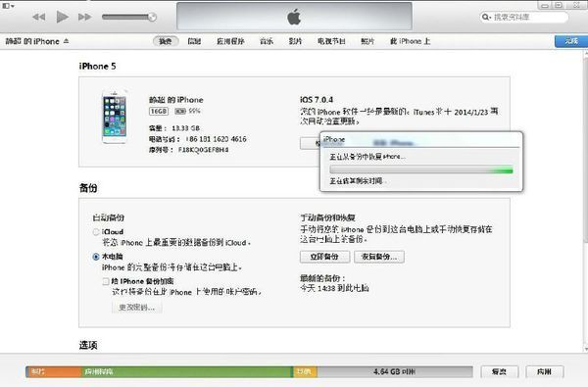Select the 摘要 (Summary) tab
Screen dimensions: 588x387
coord(166,41)
